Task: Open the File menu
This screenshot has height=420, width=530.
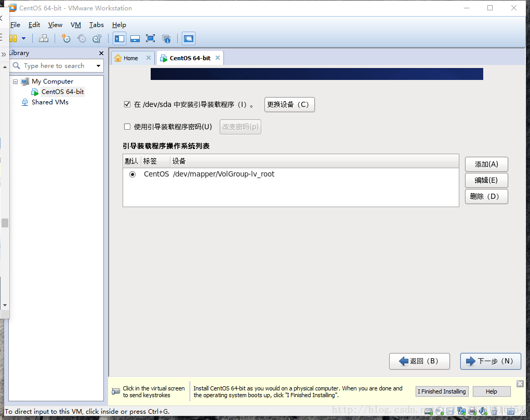Action: (15, 24)
